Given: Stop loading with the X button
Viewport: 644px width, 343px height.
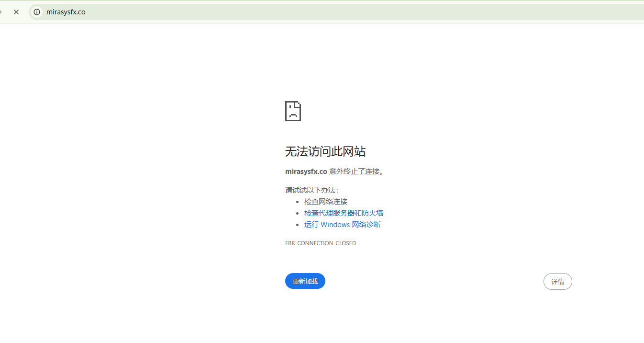Looking at the screenshot, I should [x=16, y=12].
